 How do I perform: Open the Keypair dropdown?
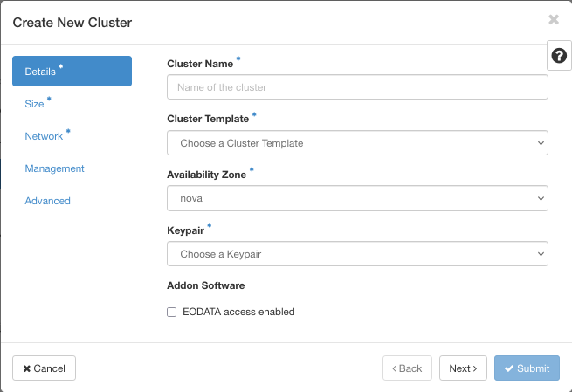tap(357, 254)
